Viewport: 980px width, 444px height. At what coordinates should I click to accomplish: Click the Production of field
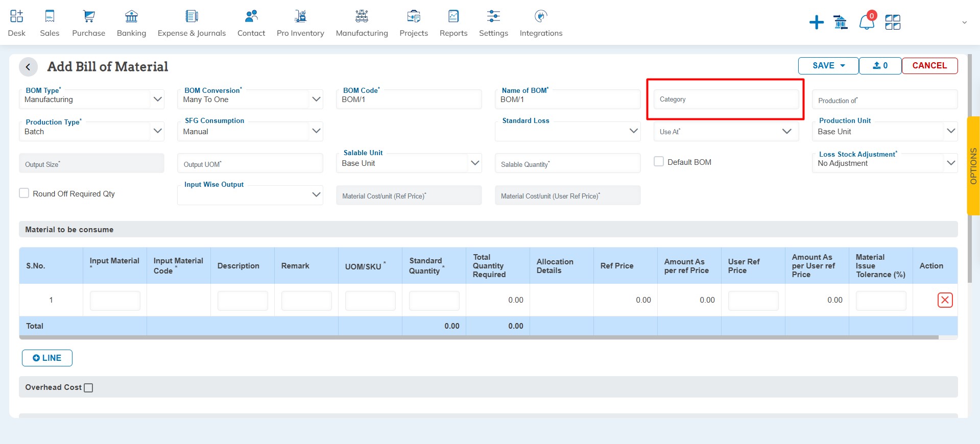[885, 100]
